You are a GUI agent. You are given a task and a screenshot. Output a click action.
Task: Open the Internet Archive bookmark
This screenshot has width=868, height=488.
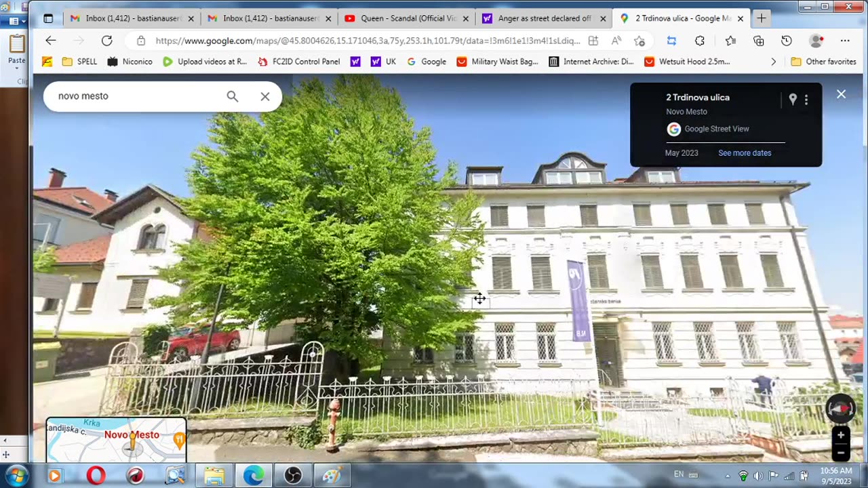tap(591, 62)
